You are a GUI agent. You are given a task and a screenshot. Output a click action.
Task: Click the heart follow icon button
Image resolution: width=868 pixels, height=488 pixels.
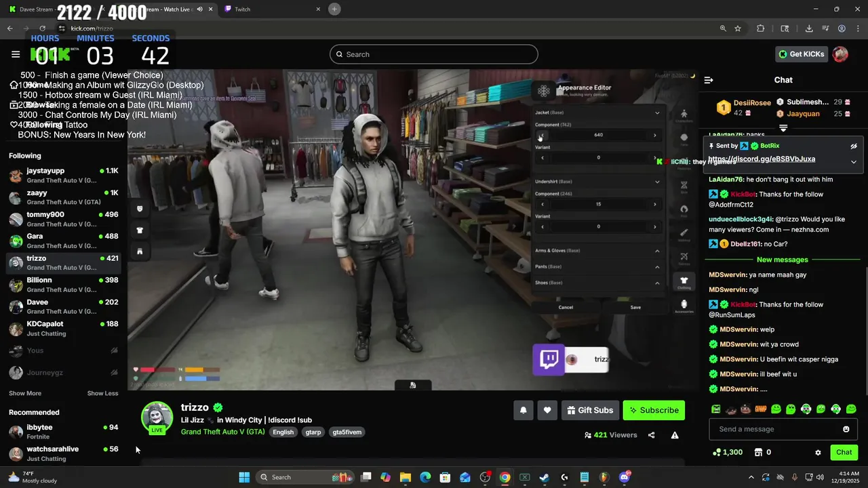click(547, 410)
